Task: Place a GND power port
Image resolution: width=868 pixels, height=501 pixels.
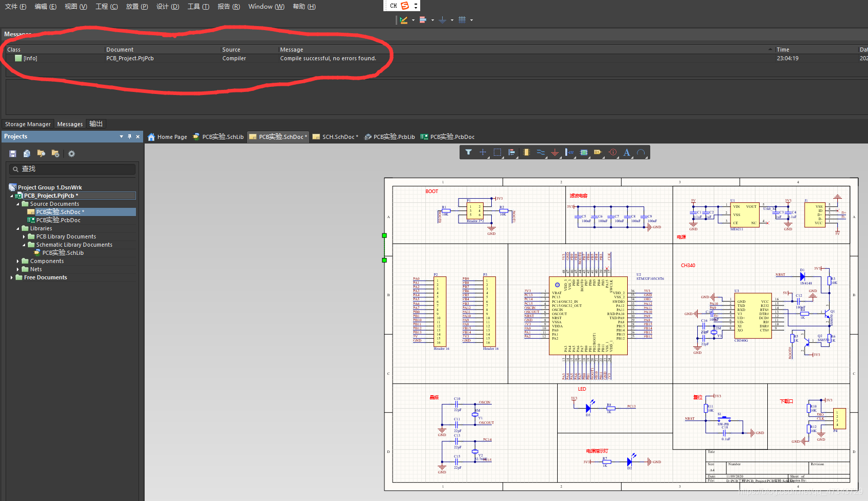Action: coord(555,152)
